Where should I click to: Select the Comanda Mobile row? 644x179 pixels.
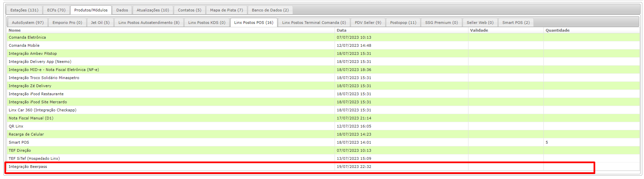(x=323, y=45)
